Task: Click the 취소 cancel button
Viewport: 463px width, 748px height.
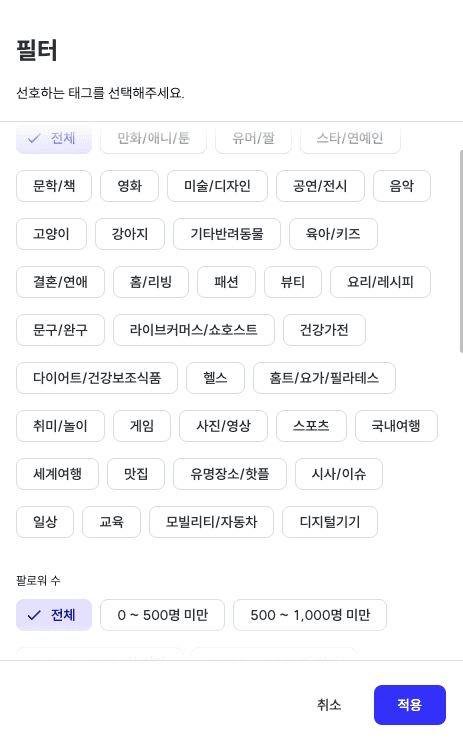Action: 329,705
